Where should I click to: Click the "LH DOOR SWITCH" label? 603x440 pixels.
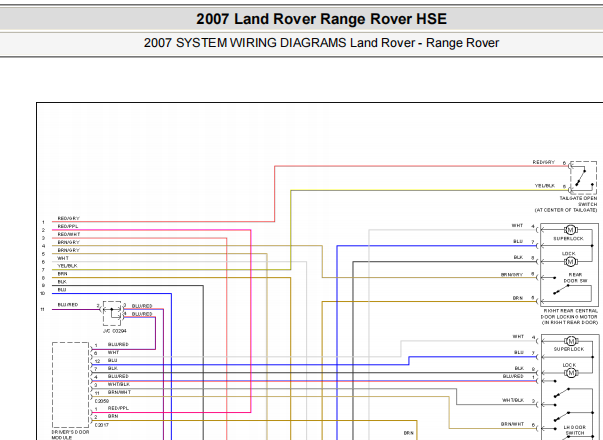pos(575,430)
